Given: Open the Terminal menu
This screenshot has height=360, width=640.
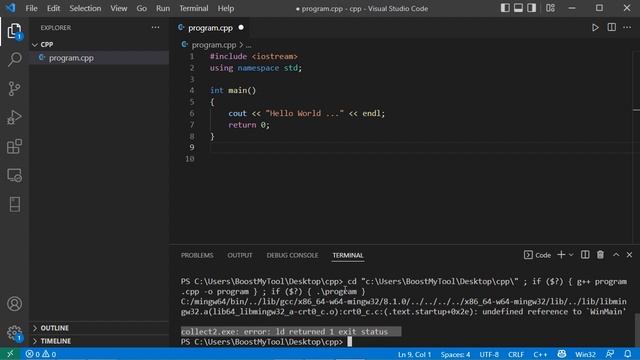Looking at the screenshot, I should [193, 8].
